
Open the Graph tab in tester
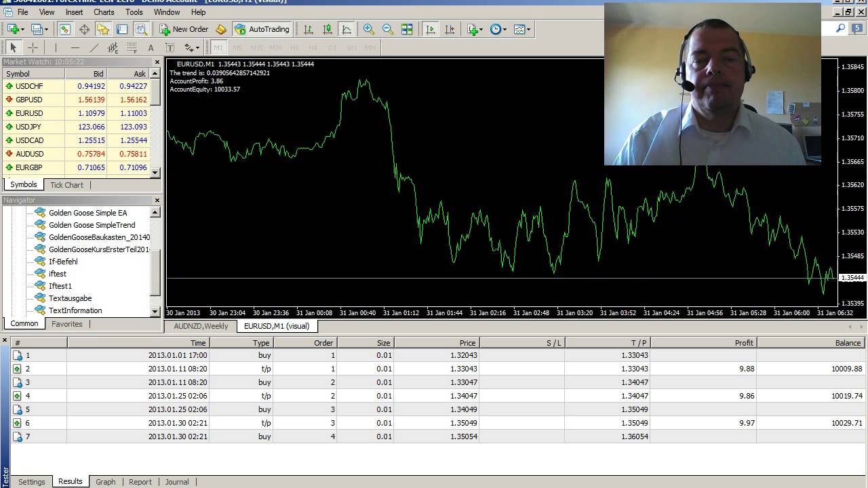[105, 482]
